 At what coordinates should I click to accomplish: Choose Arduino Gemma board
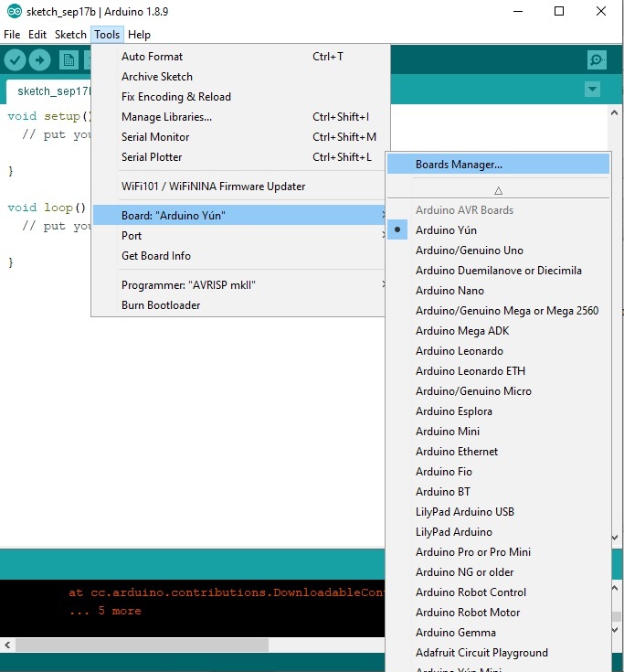pyautogui.click(x=498, y=633)
